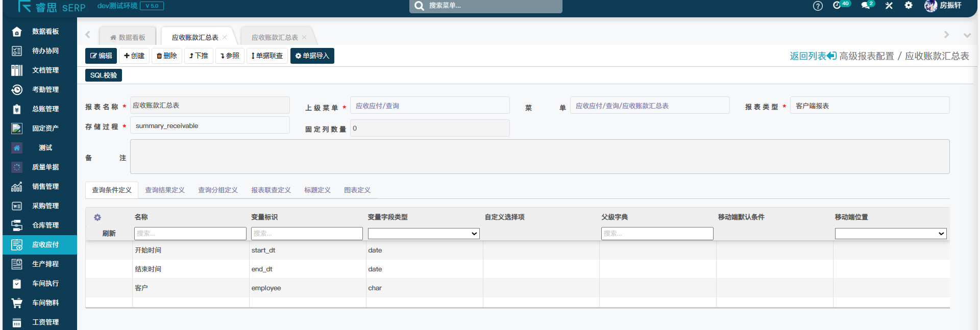Click the 名称 column search field
This screenshot has height=330, width=980.
[190, 234]
